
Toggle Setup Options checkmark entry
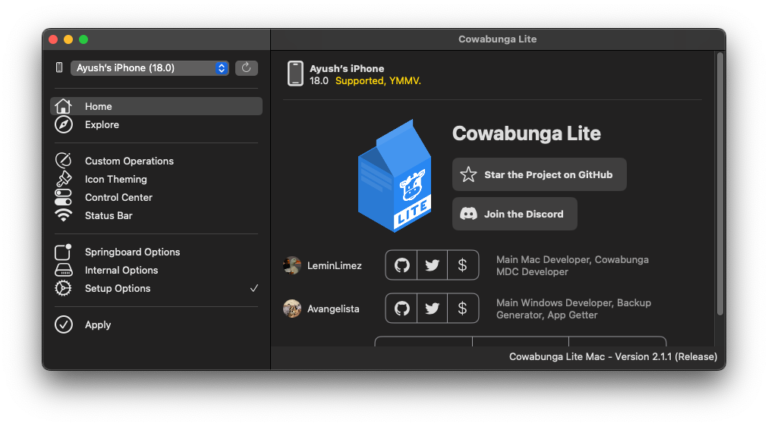117,288
